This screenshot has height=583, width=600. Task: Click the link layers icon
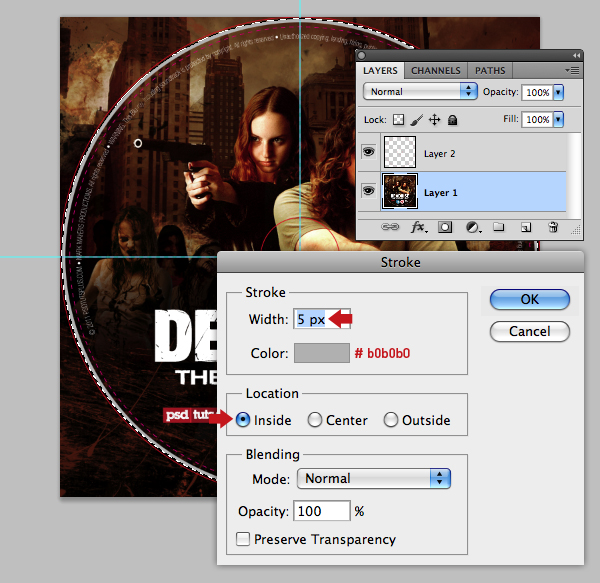coord(390,227)
